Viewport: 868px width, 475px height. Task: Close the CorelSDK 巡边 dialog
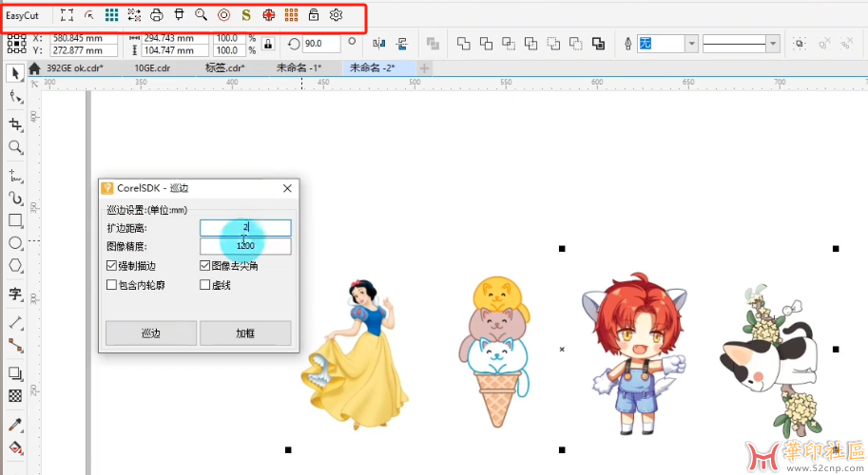(287, 188)
